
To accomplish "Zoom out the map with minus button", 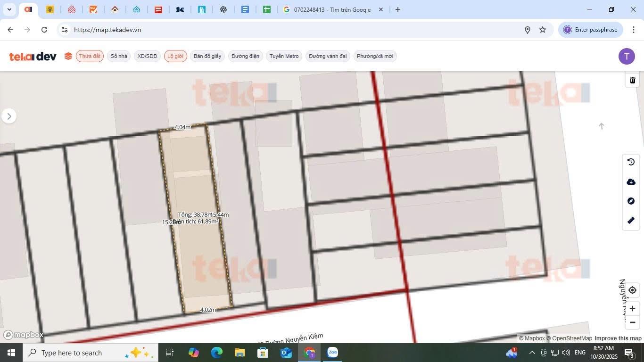I will coord(632,322).
